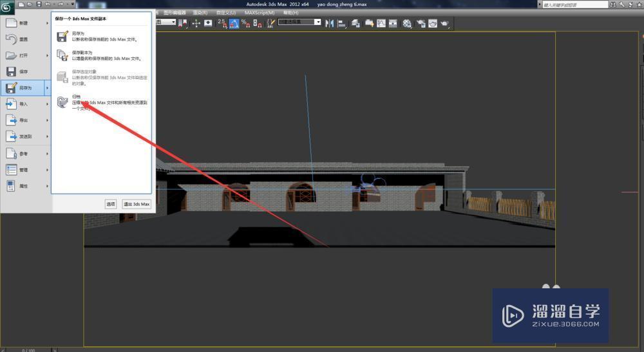Viewport: 644px width, 352px height.
Task: Select the highlighted Save As (另存为) menu entry
Action: [26, 88]
